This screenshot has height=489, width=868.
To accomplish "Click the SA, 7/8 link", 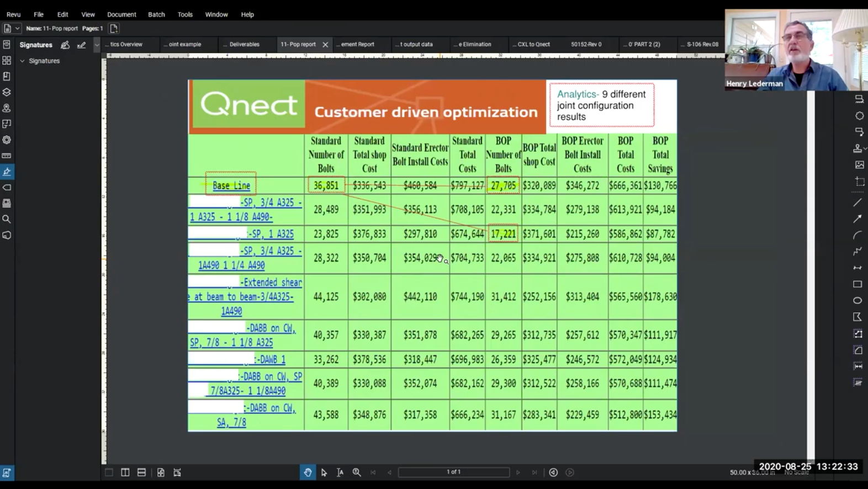I will (231, 422).
